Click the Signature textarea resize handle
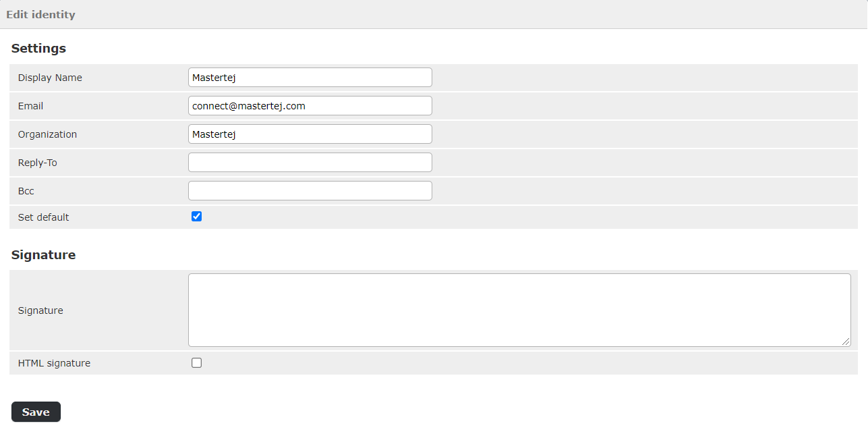The height and width of the screenshot is (436, 868). (846, 342)
